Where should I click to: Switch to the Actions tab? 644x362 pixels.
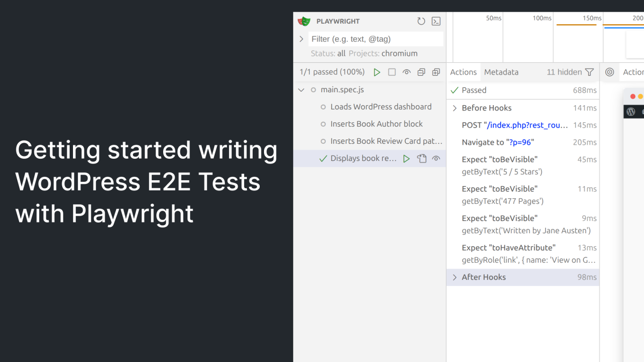pyautogui.click(x=463, y=72)
